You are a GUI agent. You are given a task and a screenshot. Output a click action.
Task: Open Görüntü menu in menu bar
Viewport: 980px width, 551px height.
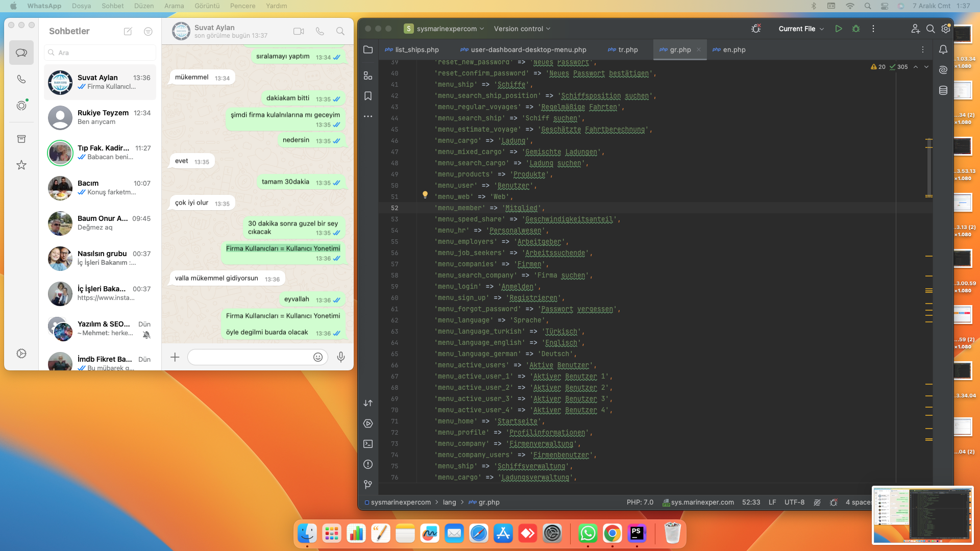207,6
